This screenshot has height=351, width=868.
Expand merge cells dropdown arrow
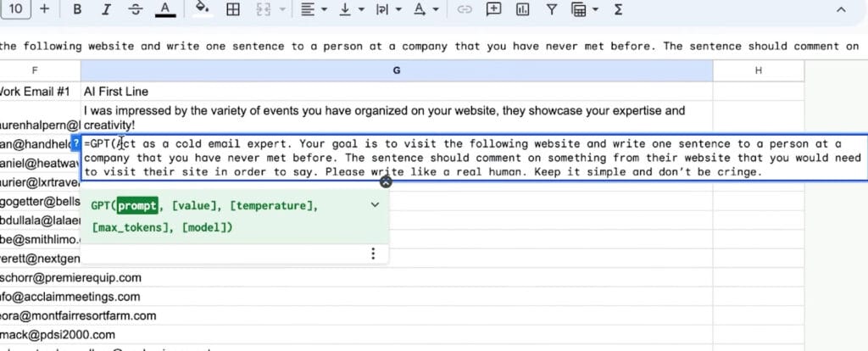click(283, 9)
